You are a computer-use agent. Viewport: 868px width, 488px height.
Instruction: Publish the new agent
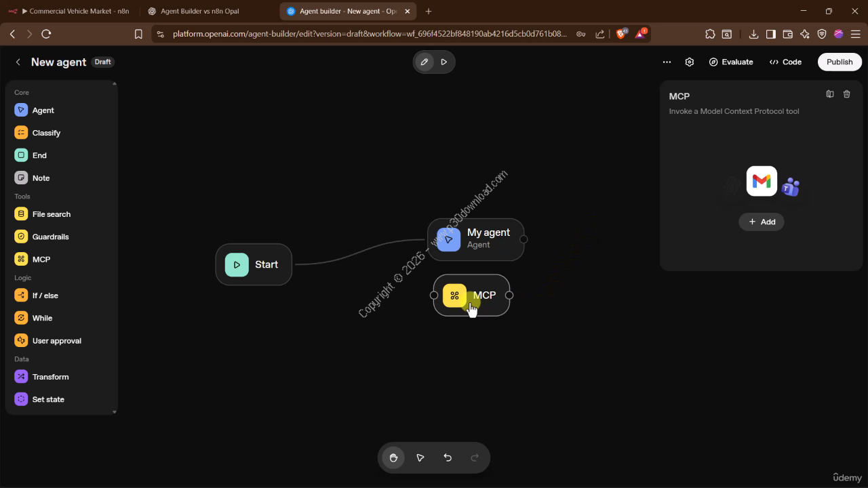839,62
